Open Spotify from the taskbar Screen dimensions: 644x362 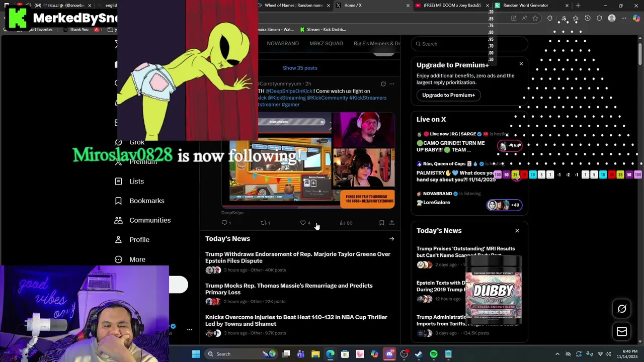(x=434, y=354)
